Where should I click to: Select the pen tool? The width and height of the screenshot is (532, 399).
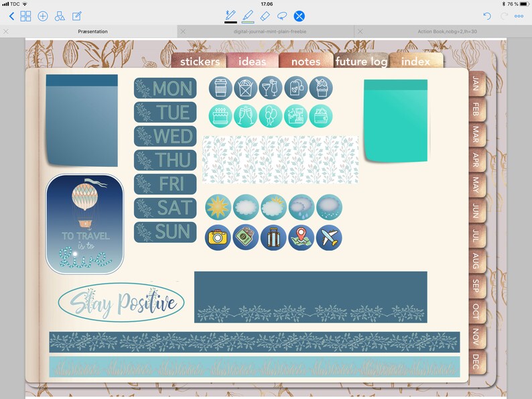pyautogui.click(x=230, y=15)
